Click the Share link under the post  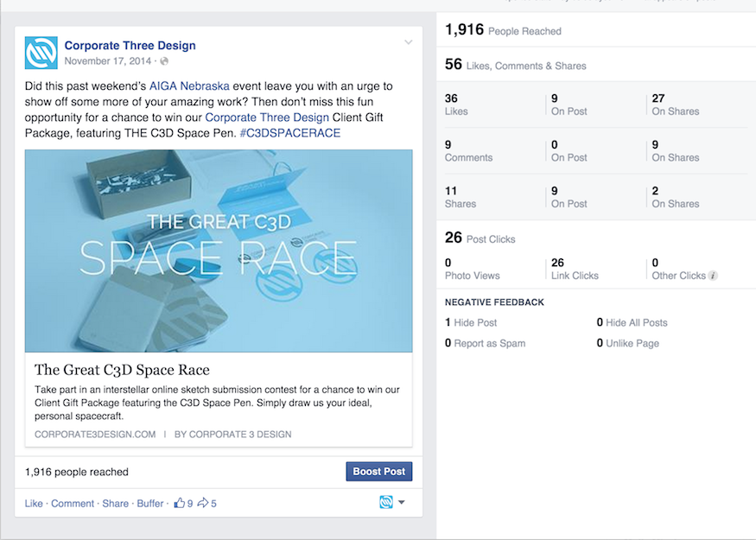[115, 504]
